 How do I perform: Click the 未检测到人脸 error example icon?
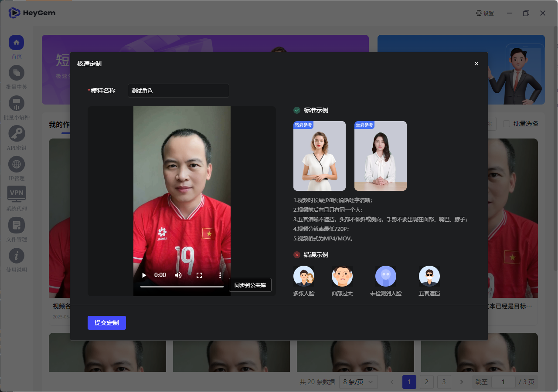[x=386, y=276]
